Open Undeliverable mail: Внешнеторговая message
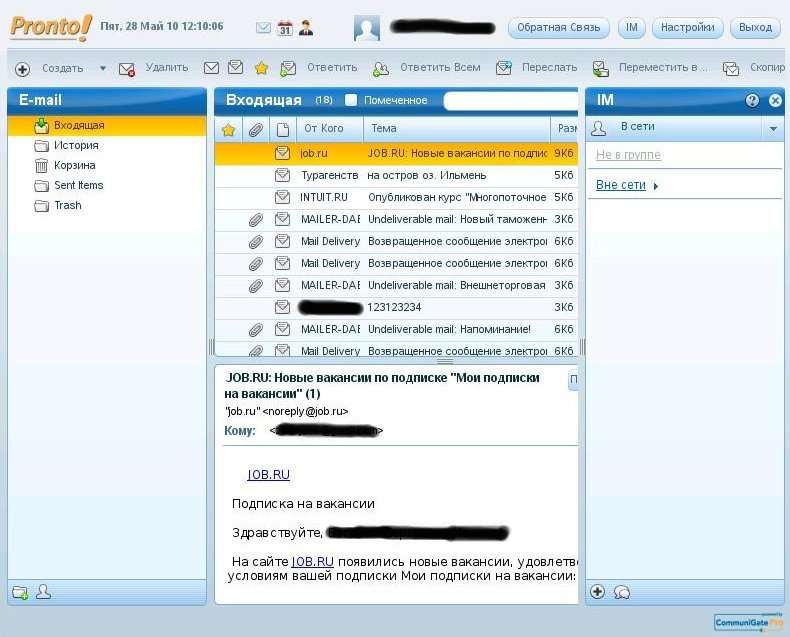 pyautogui.click(x=397, y=285)
